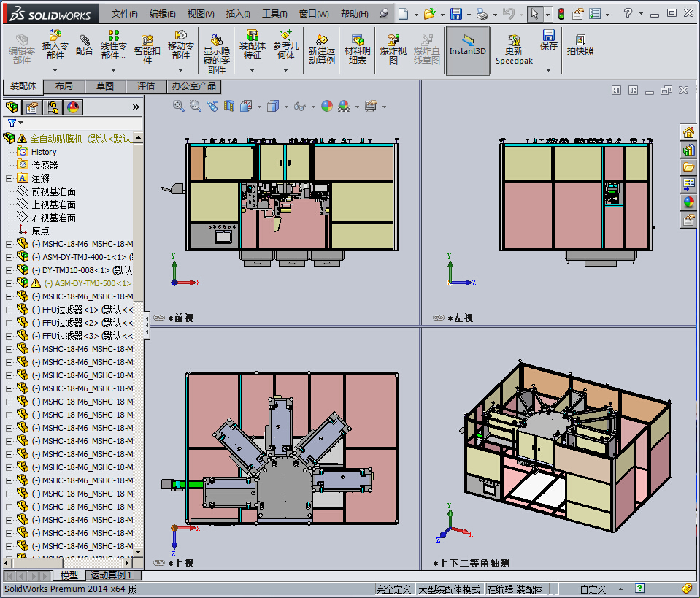Select the Move Component (移动零部件) tool

coord(181,45)
